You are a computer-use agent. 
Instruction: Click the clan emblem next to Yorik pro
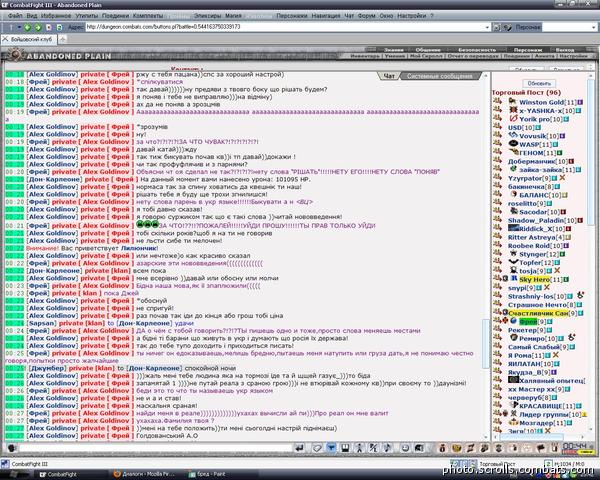click(513, 119)
